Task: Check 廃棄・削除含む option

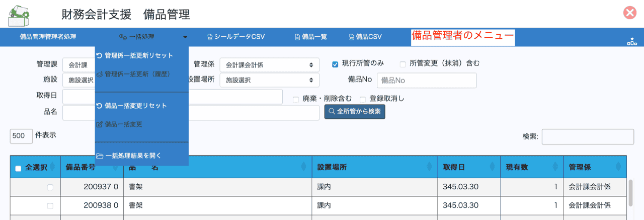Action: click(x=296, y=99)
